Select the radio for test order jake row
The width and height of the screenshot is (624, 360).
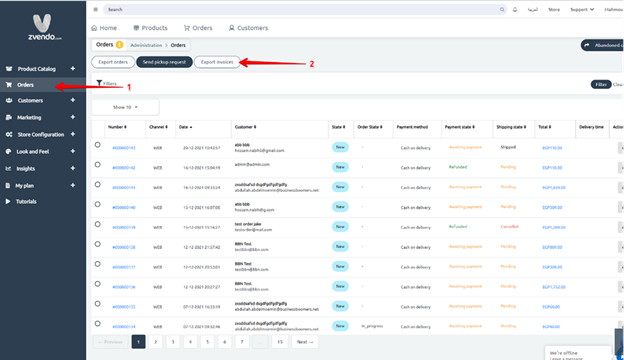(98, 224)
